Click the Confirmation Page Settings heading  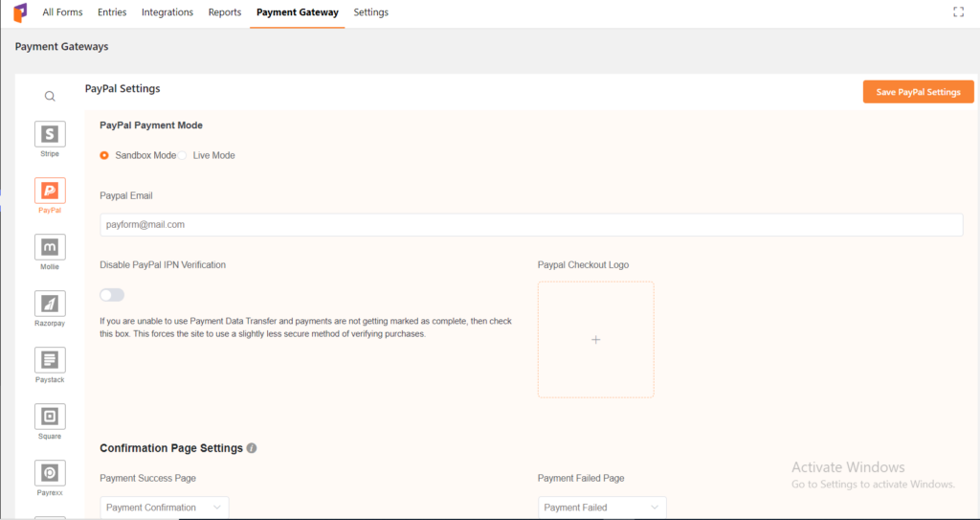[171, 448]
